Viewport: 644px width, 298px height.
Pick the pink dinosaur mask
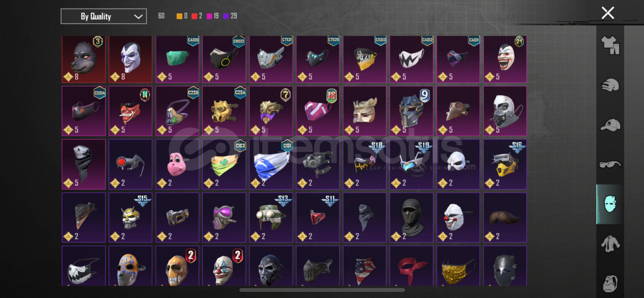point(177,164)
